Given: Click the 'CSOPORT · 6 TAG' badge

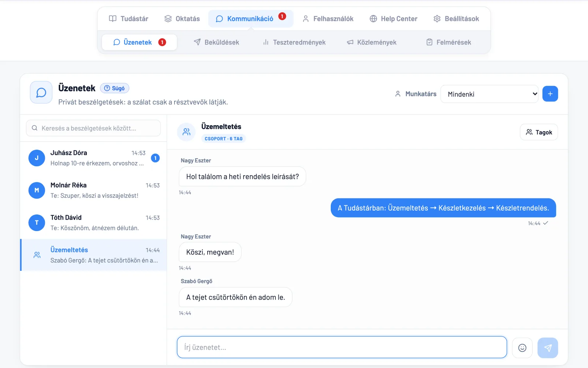Looking at the screenshot, I should [x=223, y=139].
